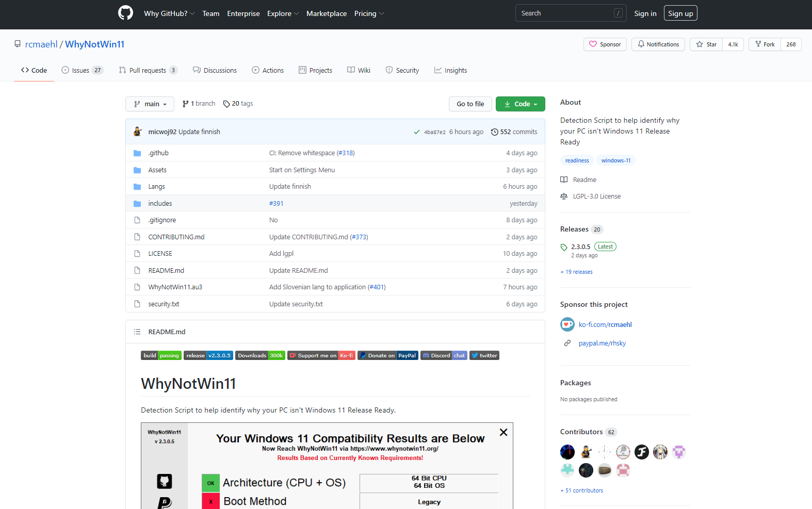This screenshot has height=509, width=812.
Task: Open the Issues tab
Action: click(82, 70)
